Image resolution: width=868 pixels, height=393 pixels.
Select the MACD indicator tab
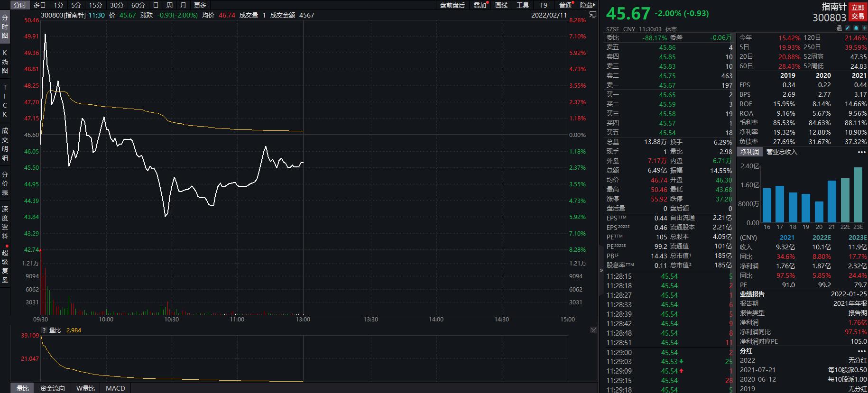point(115,388)
